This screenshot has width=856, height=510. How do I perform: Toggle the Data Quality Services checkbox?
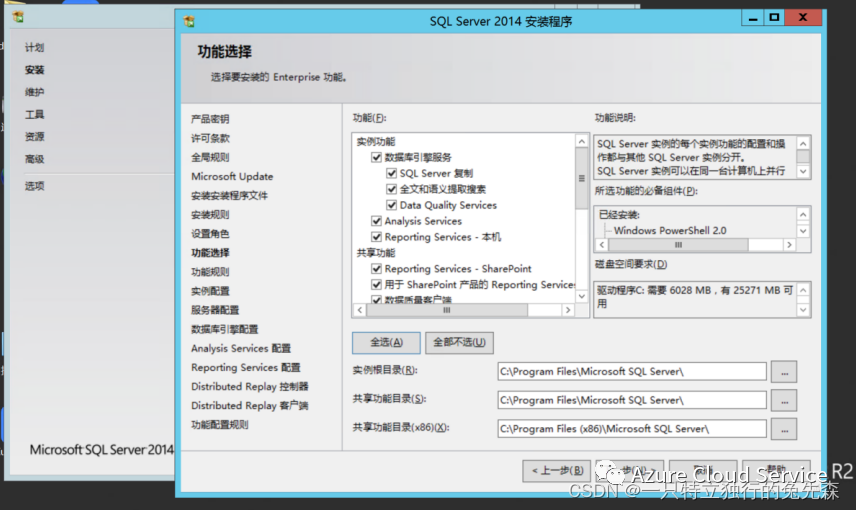click(391, 205)
